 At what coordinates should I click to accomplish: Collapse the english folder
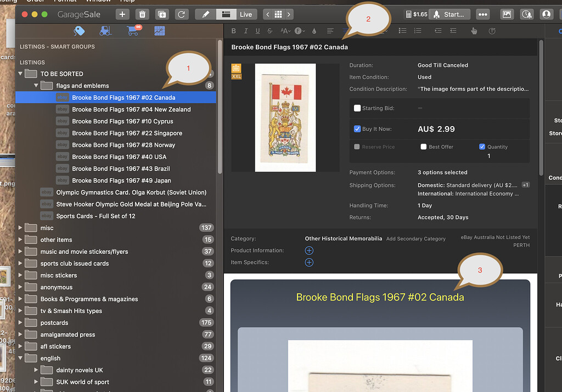click(20, 358)
